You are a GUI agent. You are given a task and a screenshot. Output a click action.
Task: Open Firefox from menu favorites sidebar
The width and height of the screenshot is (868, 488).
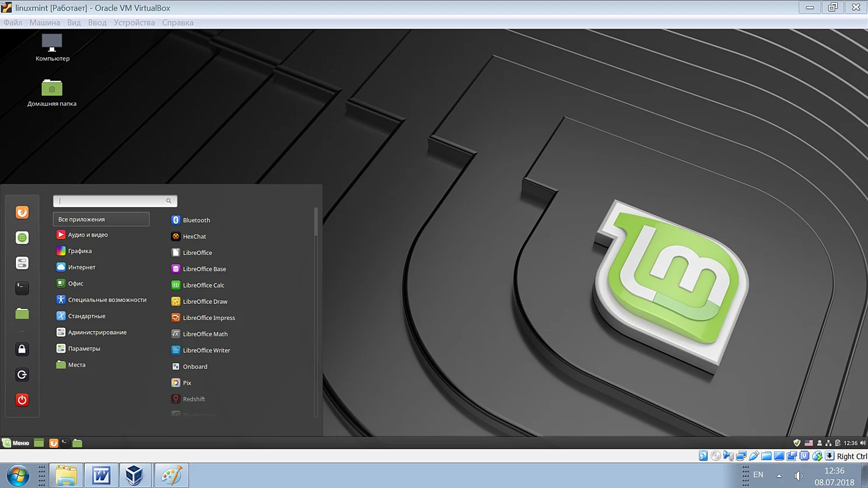pyautogui.click(x=22, y=213)
